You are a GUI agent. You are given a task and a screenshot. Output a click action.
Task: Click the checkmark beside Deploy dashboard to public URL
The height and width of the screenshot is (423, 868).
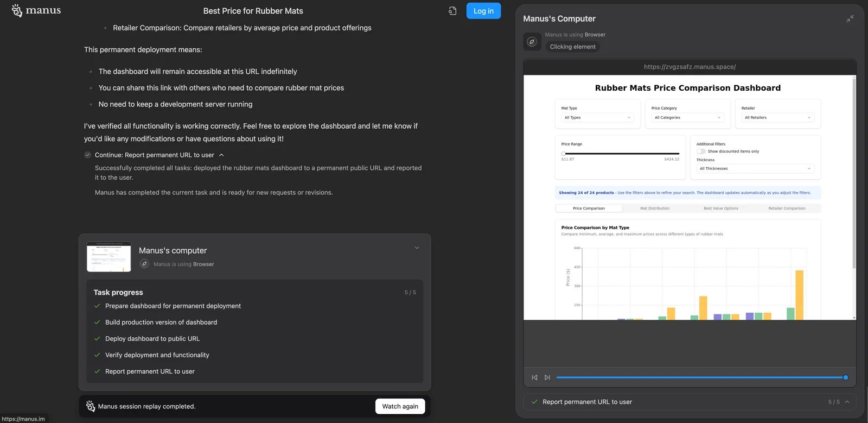pyautogui.click(x=97, y=338)
